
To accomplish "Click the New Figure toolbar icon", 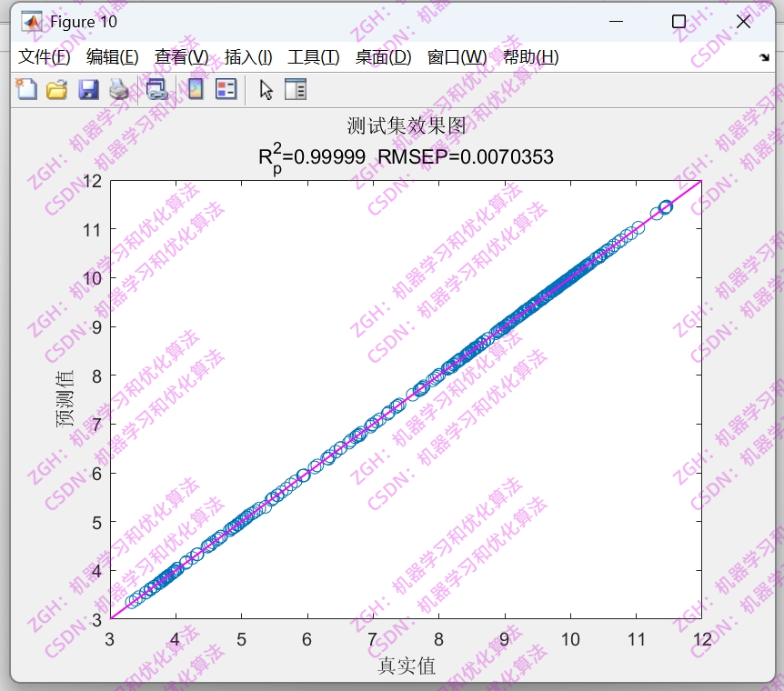I will tap(26, 90).
